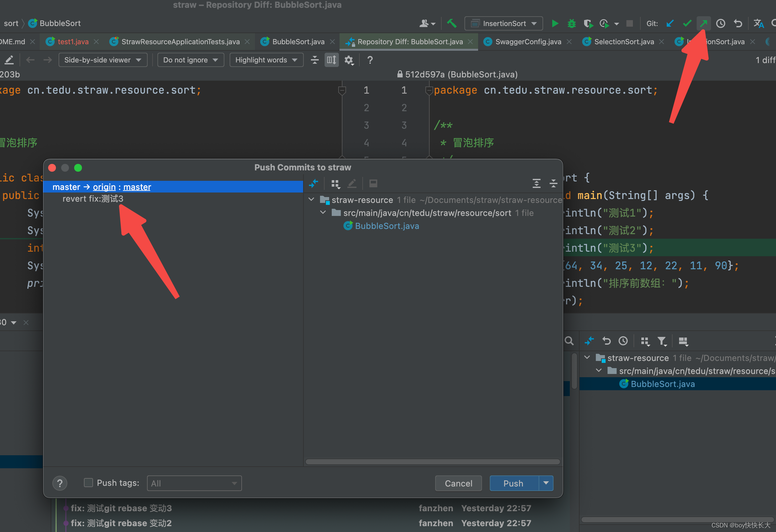Image resolution: width=776 pixels, height=532 pixels.
Task: Switch to test1.java tab
Action: point(73,42)
